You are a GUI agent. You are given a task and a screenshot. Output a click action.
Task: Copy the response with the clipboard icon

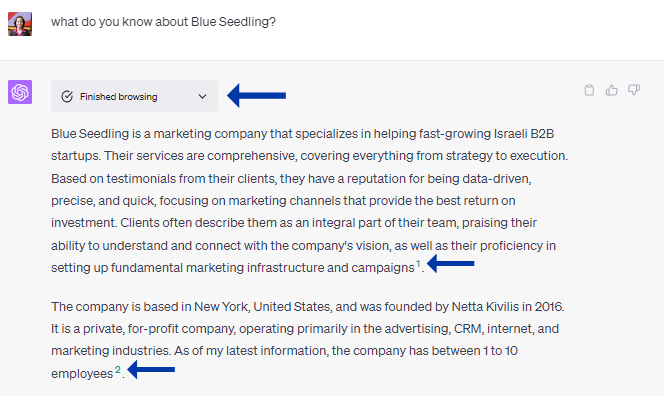coord(589,90)
